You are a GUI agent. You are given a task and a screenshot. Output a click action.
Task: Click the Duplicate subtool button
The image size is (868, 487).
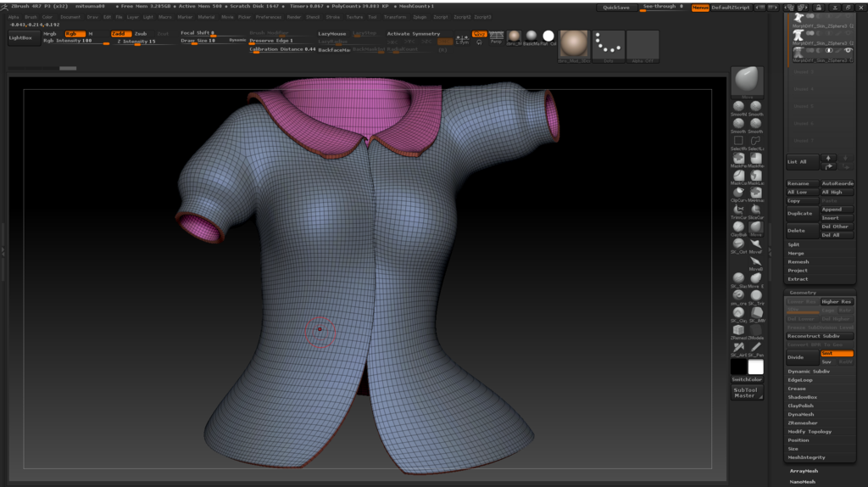click(x=802, y=213)
